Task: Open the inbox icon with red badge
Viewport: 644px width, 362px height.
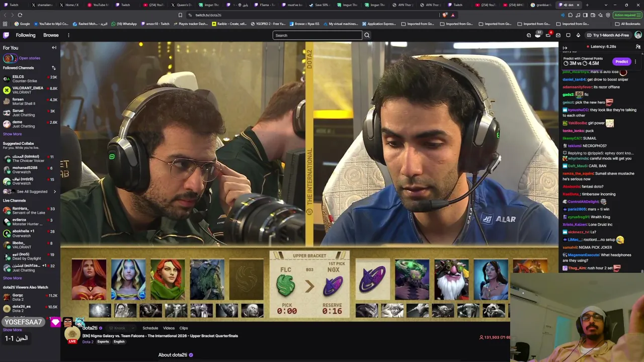Action: [548, 35]
